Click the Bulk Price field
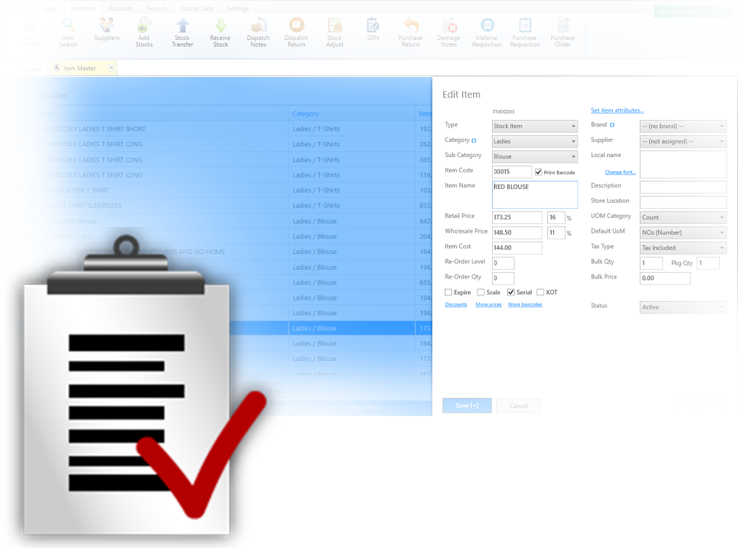The height and width of the screenshot is (560, 738). pos(665,278)
